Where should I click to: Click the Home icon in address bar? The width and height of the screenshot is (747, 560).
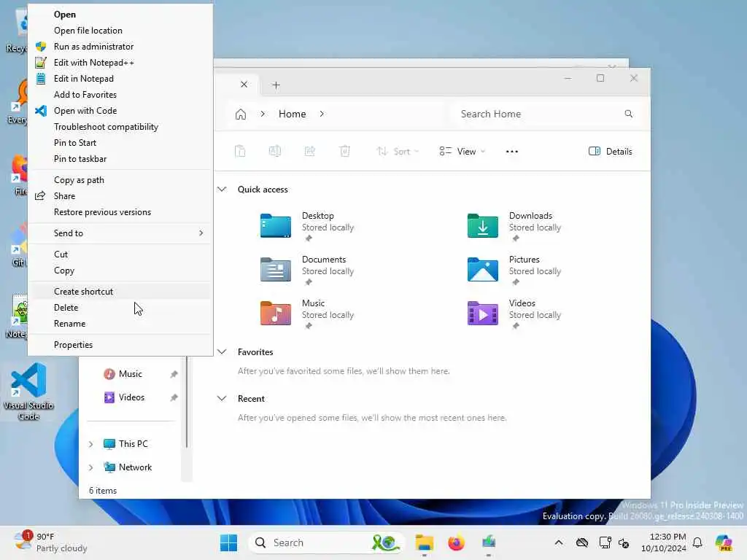pyautogui.click(x=241, y=114)
